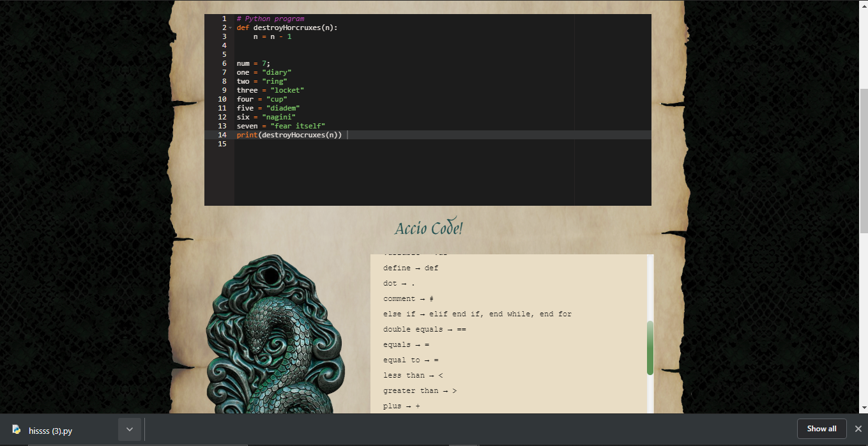The height and width of the screenshot is (446, 868).
Task: Click the 'else if → elif' command entry
Action: pos(477,314)
